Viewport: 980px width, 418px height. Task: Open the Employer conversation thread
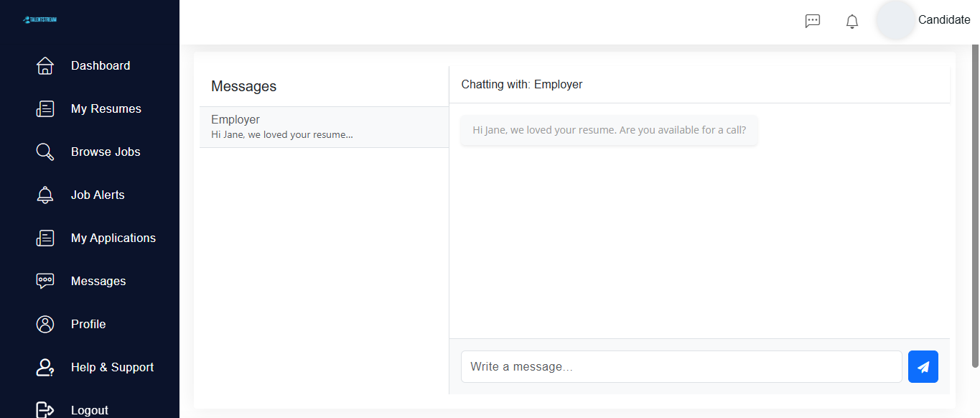(x=324, y=126)
